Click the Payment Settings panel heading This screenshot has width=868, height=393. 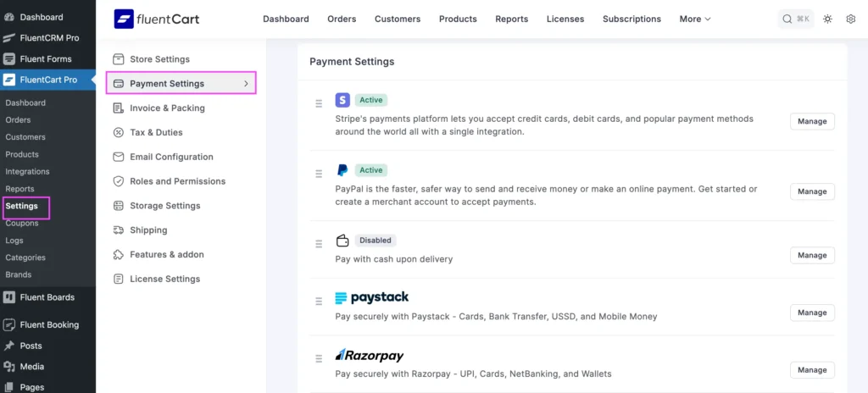click(352, 62)
